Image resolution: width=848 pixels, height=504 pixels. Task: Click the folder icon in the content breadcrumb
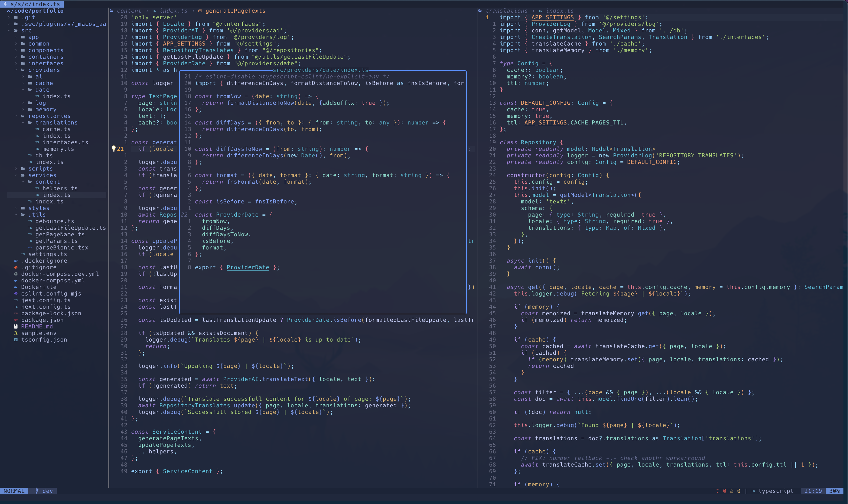pos(111,11)
